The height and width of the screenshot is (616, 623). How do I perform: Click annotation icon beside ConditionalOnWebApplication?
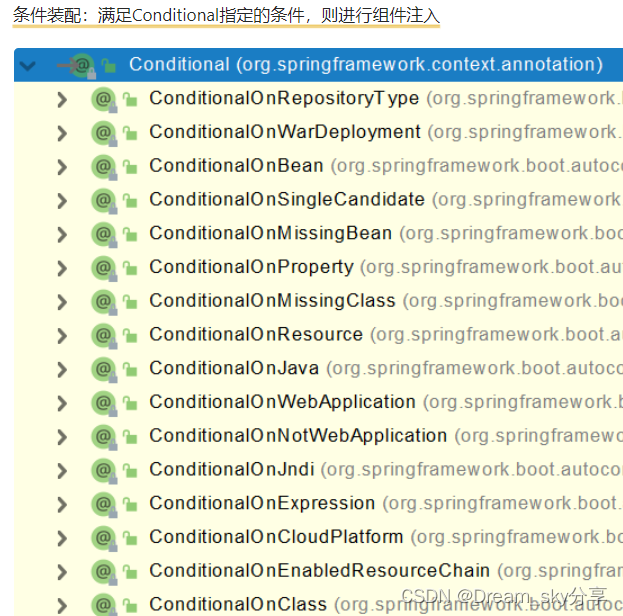104,403
